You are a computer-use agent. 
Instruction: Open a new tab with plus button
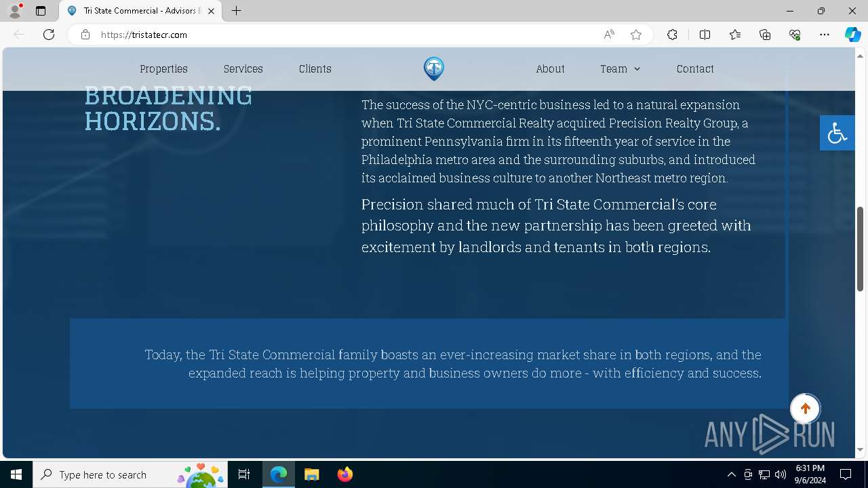[236, 11]
